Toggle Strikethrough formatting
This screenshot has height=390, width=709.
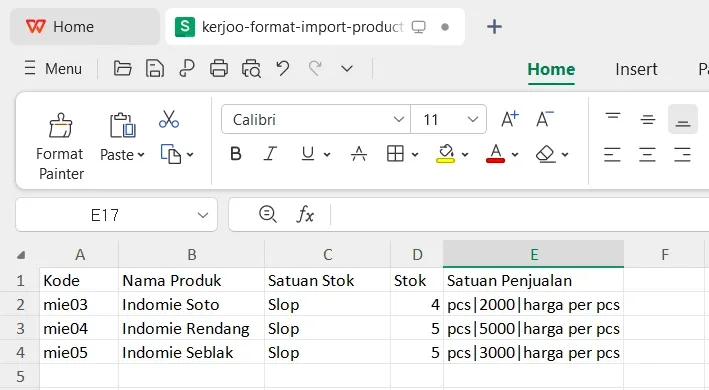click(x=359, y=154)
